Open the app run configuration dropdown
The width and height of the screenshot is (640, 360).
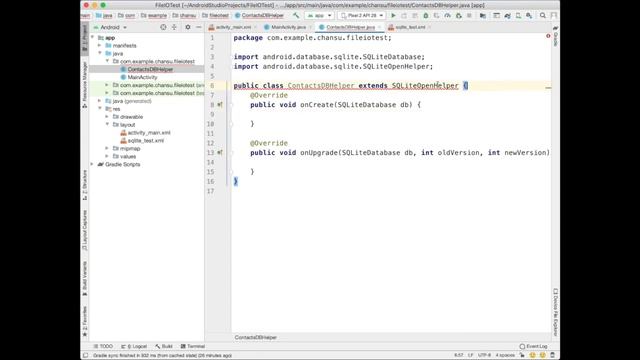point(319,16)
